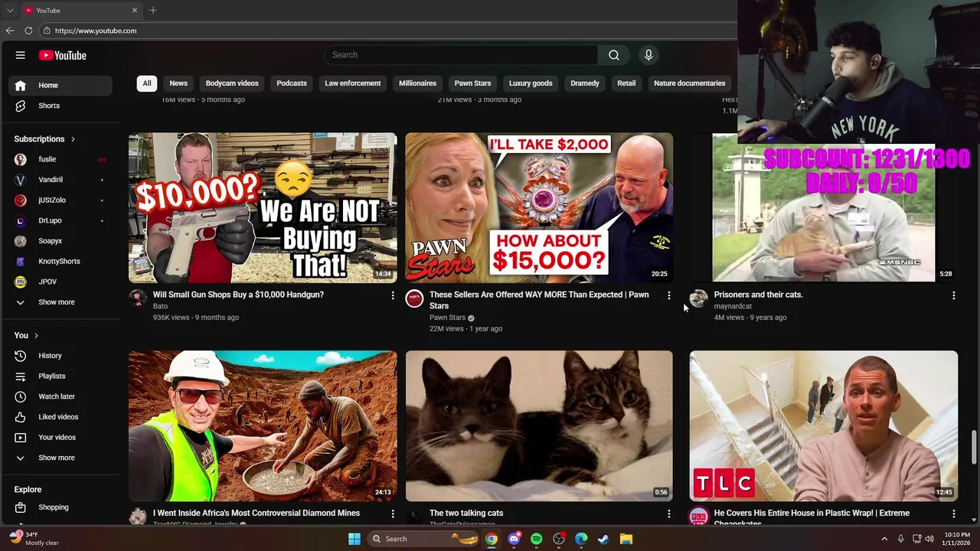Viewport: 980px width, 551px height.
Task: Show more subscriptions
Action: 60,302
